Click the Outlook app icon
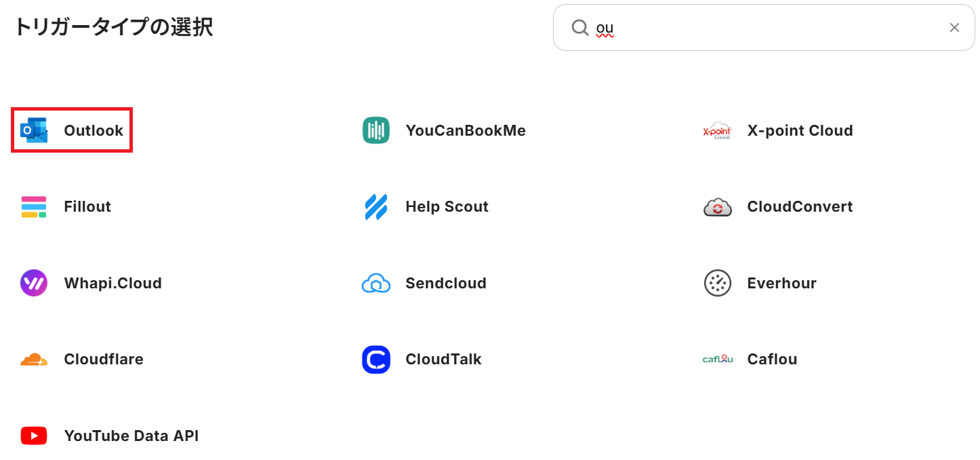Viewport: 980px width, 460px height. coord(34,130)
